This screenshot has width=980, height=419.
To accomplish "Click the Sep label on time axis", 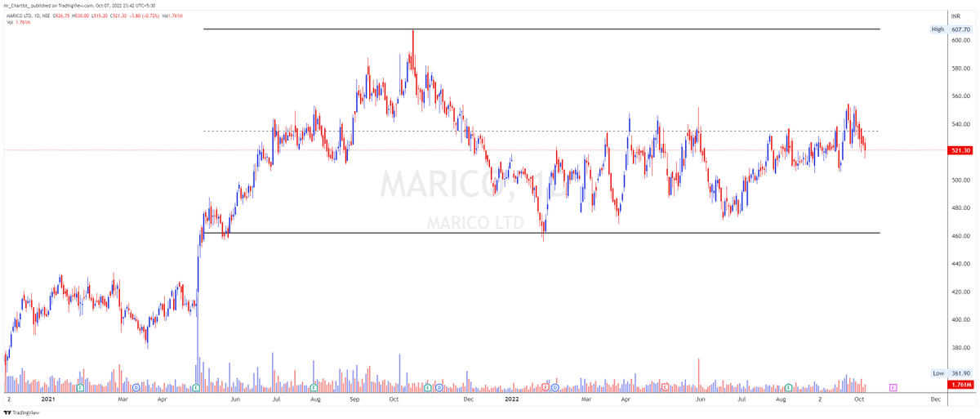I will (354, 400).
